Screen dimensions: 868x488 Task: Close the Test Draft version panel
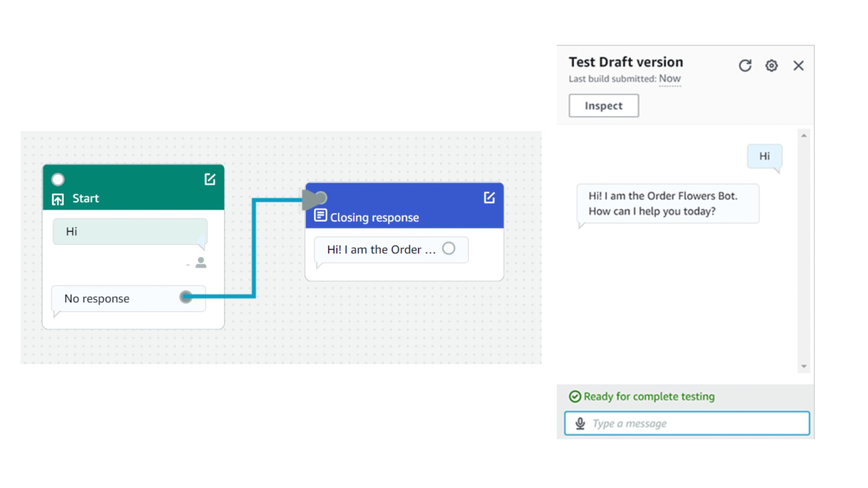click(798, 65)
